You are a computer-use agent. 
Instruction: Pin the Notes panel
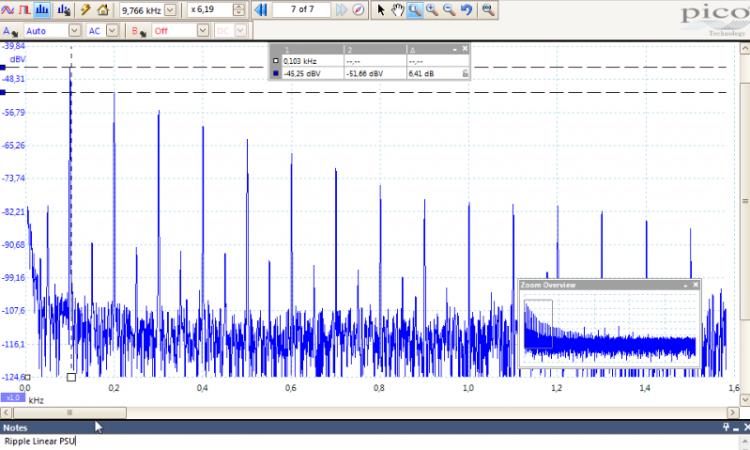[x=726, y=427]
